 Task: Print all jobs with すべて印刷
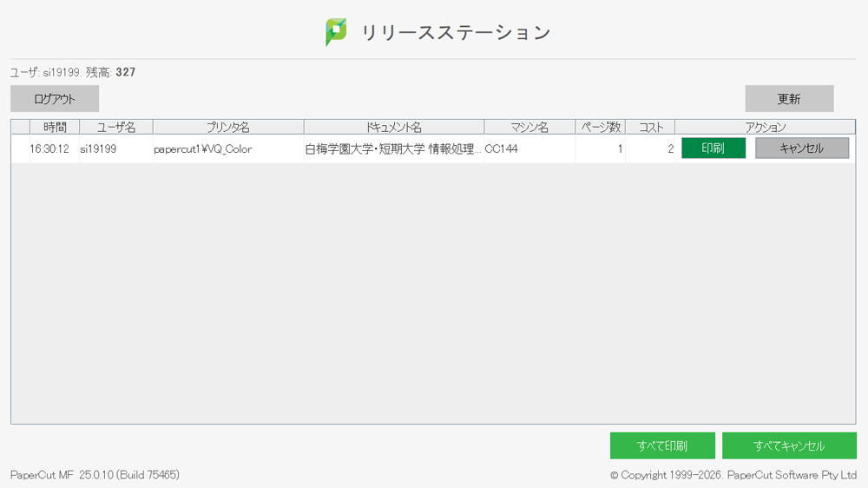[x=662, y=445]
